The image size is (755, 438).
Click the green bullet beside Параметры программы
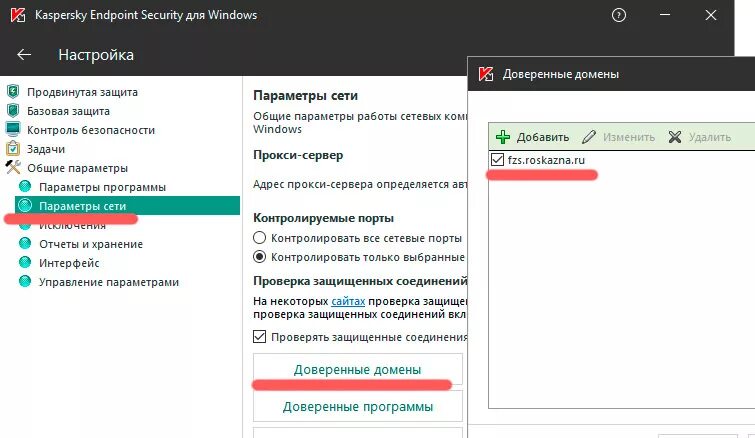point(25,186)
